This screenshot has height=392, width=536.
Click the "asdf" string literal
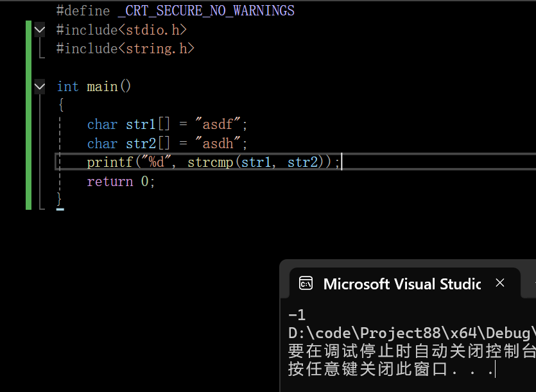218,124
